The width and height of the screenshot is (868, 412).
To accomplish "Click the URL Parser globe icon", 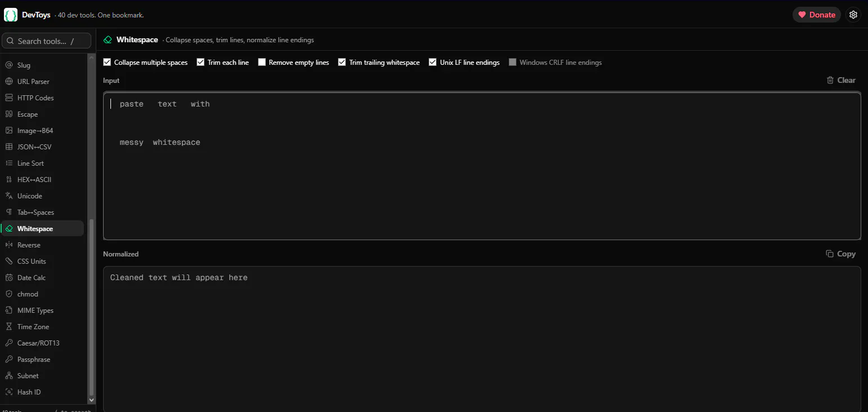I will pyautogui.click(x=8, y=82).
